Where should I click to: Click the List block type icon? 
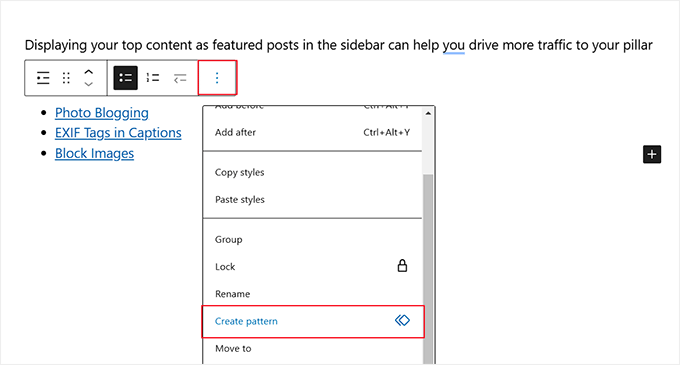pyautogui.click(x=43, y=78)
